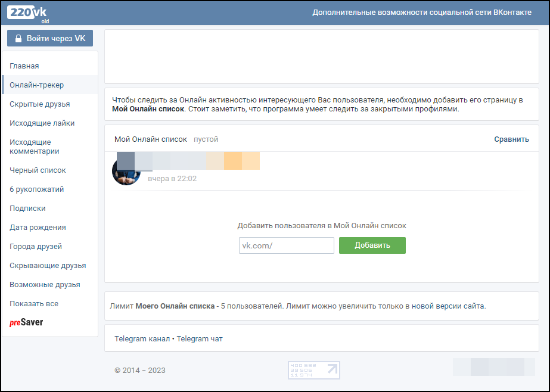Open Исходящие комментарии section

coord(35,147)
